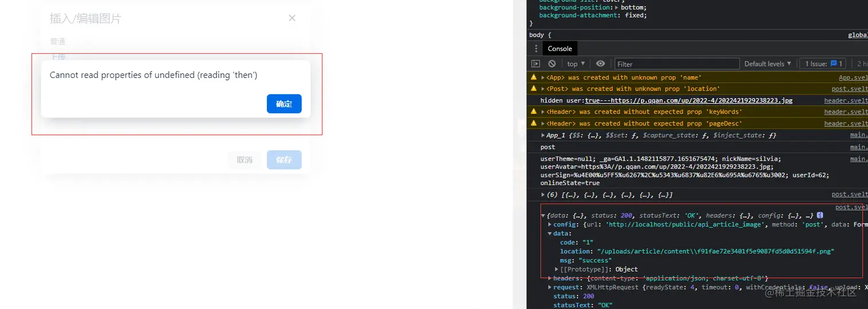The width and height of the screenshot is (868, 309).
Task: Close the 插入/编辑图片 dialog with X
Action: [292, 18]
